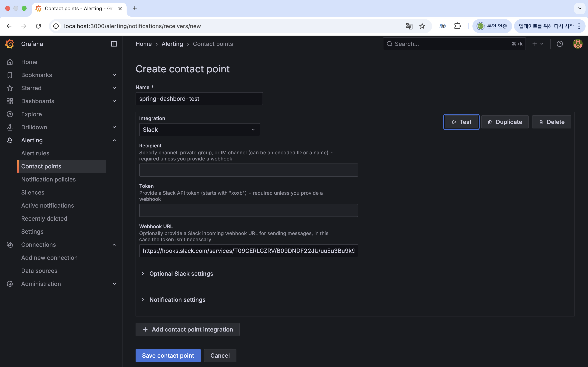Click the Explore compass icon in sidebar

pos(10,114)
